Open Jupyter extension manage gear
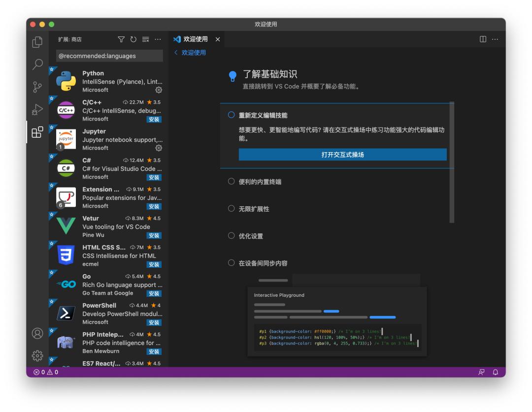 (159, 148)
